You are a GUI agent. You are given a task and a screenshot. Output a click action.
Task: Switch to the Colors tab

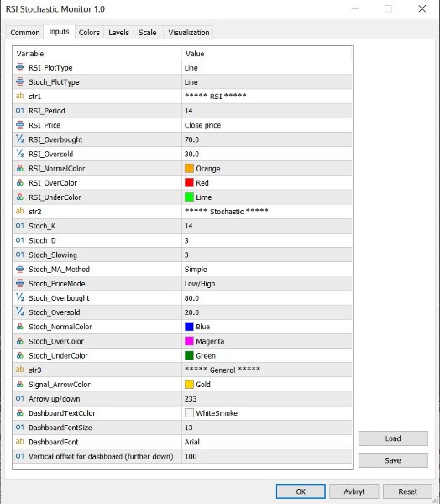pyautogui.click(x=89, y=33)
